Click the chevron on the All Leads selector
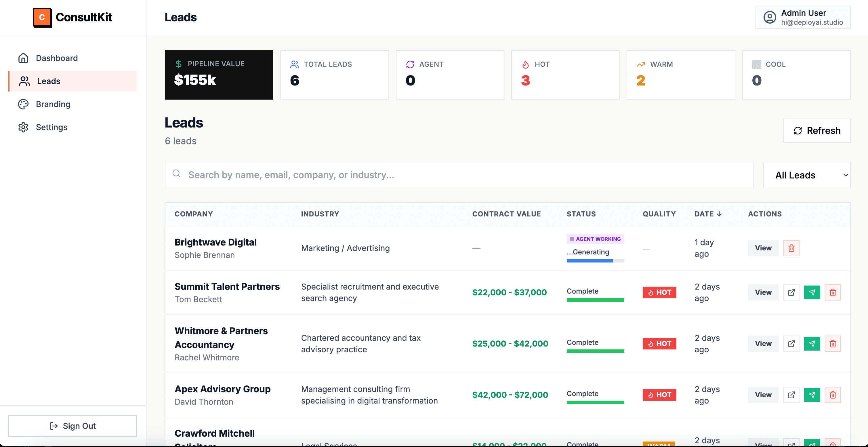Viewport: 868px width, 447px height. [846, 175]
